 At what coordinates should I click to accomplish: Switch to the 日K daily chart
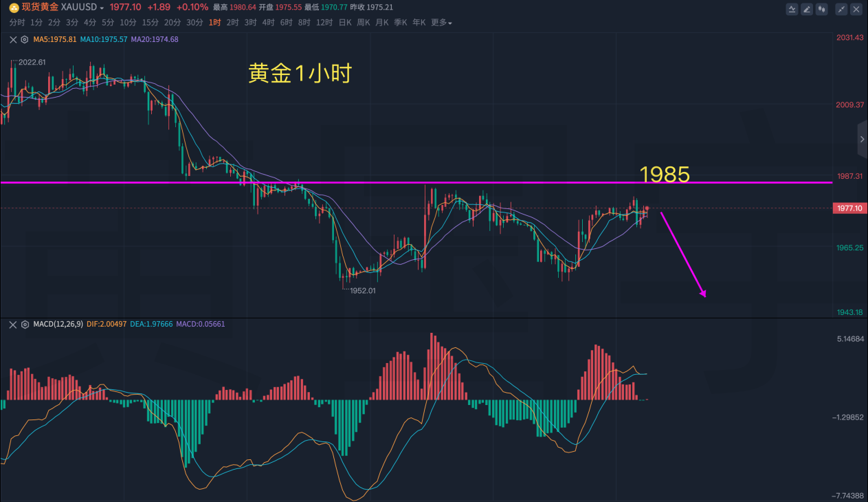tap(345, 23)
